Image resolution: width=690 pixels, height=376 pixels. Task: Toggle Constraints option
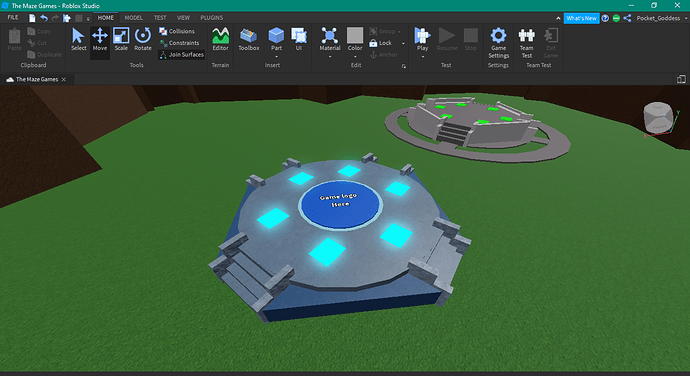(179, 43)
